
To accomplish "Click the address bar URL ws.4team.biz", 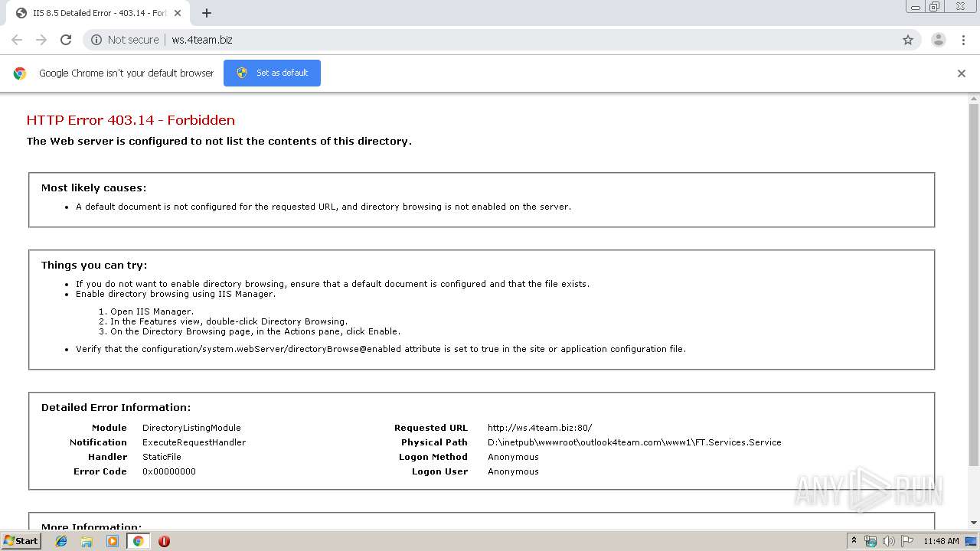I will (x=202, y=40).
